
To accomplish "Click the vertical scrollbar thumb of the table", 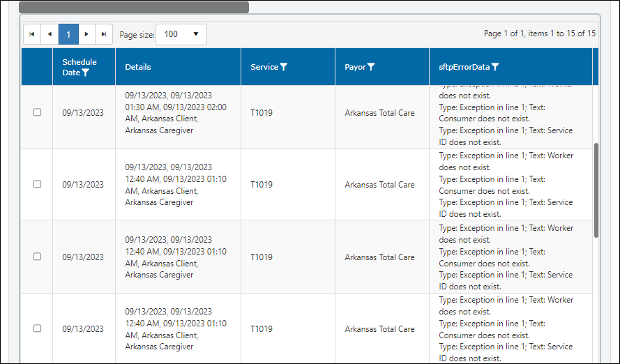I will click(x=596, y=190).
